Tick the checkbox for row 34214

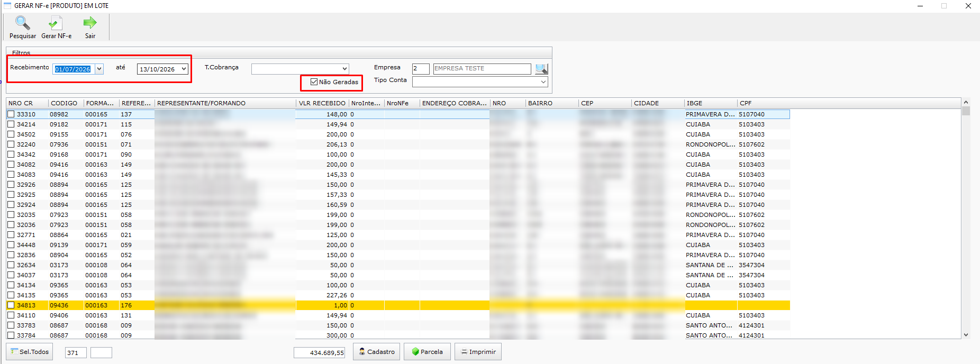[11, 124]
